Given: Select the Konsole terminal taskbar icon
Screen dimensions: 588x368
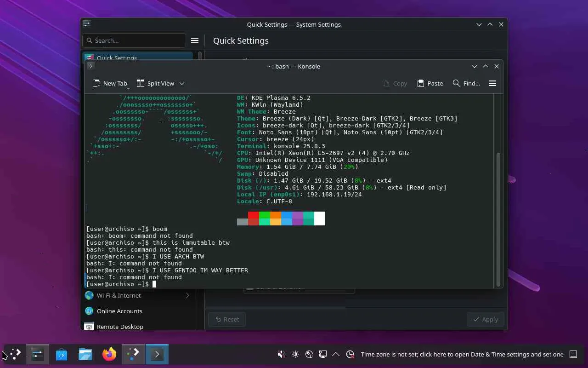Looking at the screenshot, I should (x=157, y=354).
